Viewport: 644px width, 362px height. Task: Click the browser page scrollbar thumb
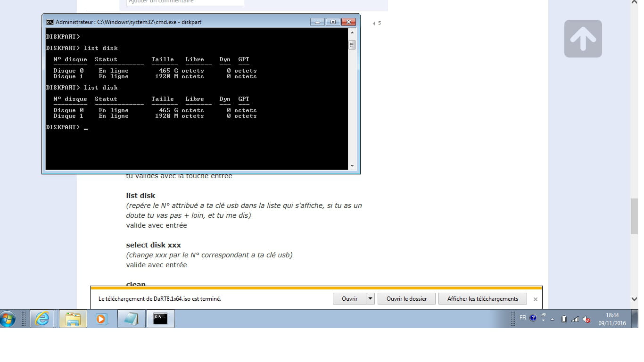point(635,216)
